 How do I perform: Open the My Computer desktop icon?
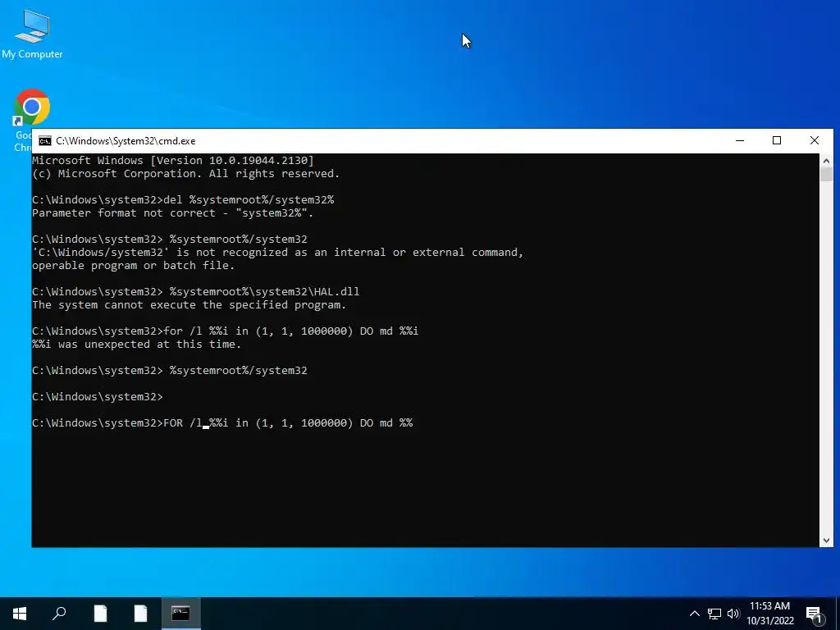pyautogui.click(x=32, y=34)
